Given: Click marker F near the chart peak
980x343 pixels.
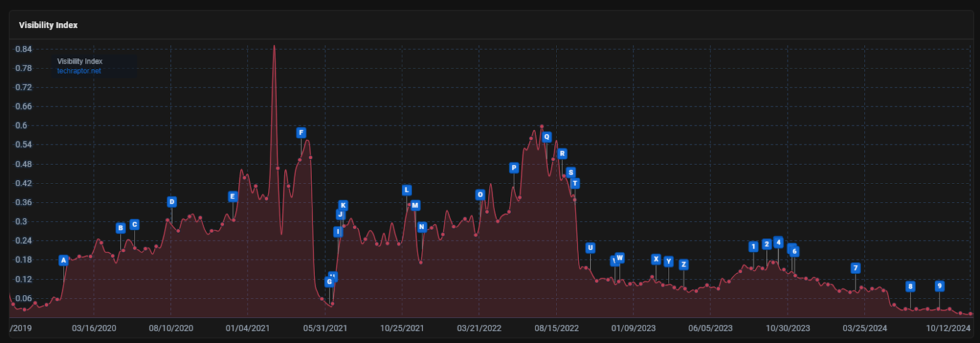Looking at the screenshot, I should point(301,133).
